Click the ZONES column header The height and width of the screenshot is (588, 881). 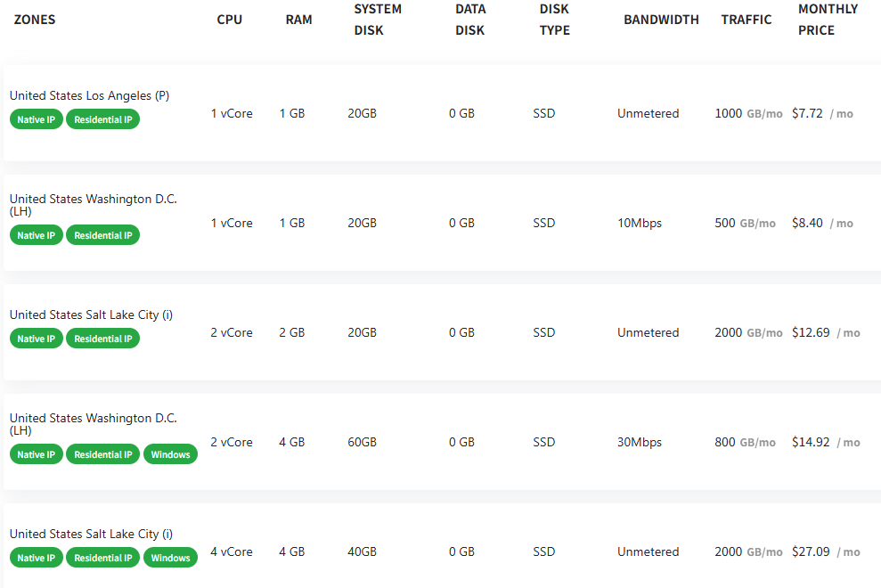(x=34, y=20)
